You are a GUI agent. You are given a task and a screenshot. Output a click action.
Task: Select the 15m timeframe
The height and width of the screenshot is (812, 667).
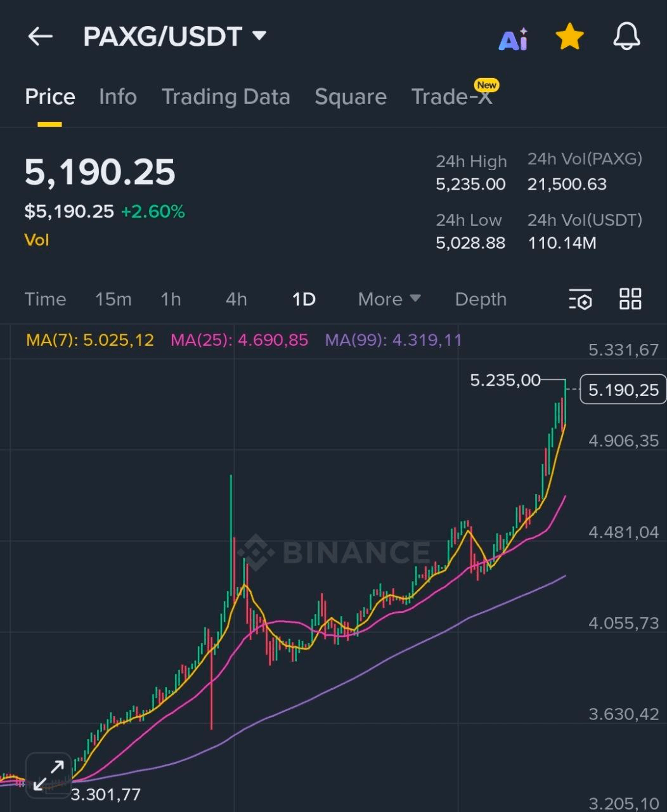pyautogui.click(x=113, y=299)
